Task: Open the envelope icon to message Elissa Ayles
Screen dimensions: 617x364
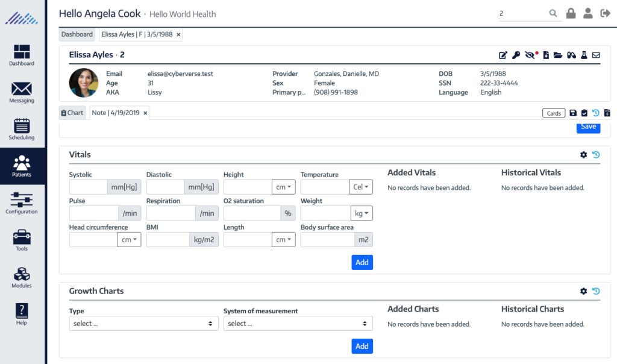Action: 596,55
